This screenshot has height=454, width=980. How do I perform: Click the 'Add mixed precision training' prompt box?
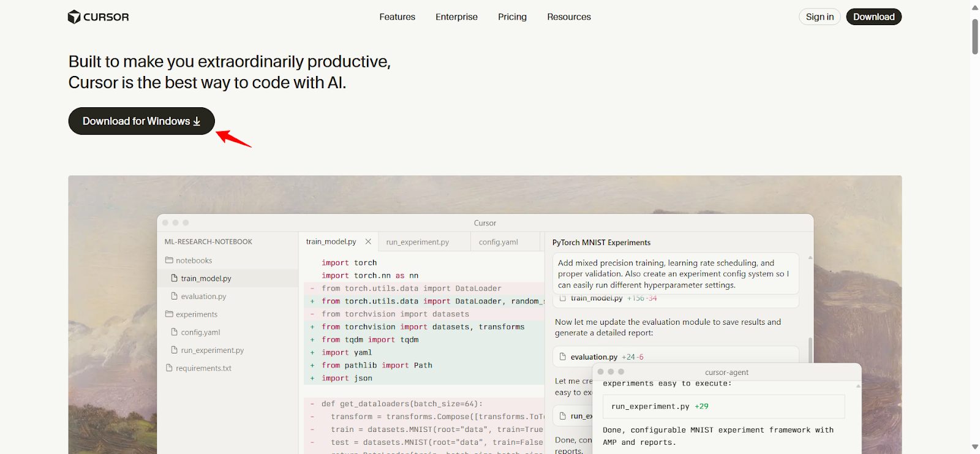tap(676, 274)
